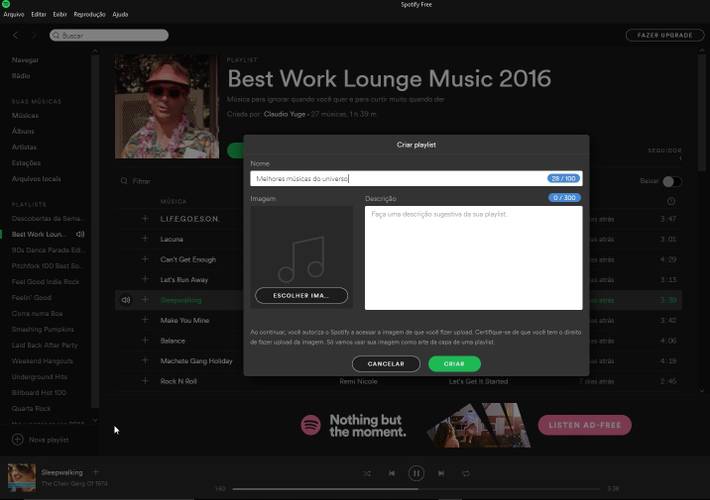Click the New playlist plus circle icon
Viewport: 710px width, 500px height.
point(18,440)
